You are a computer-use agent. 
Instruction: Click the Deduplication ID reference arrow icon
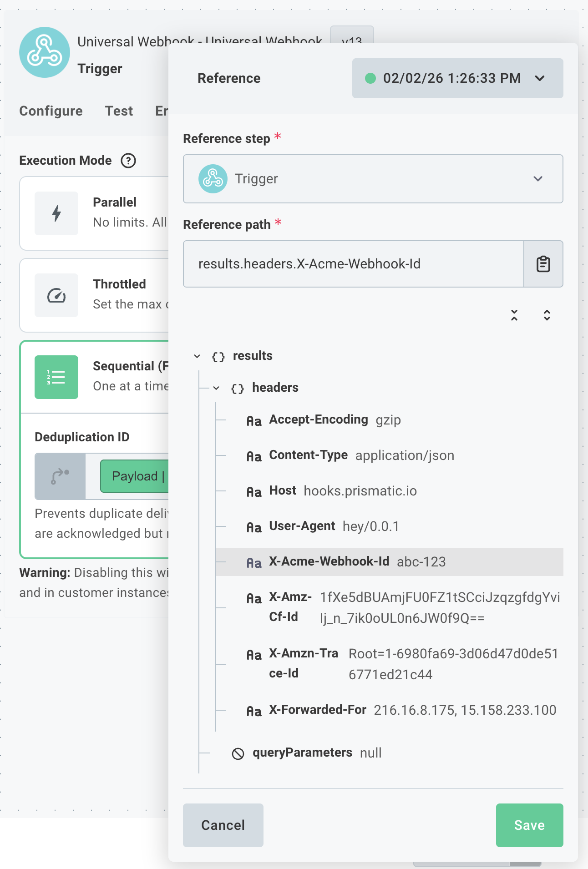[x=60, y=476]
